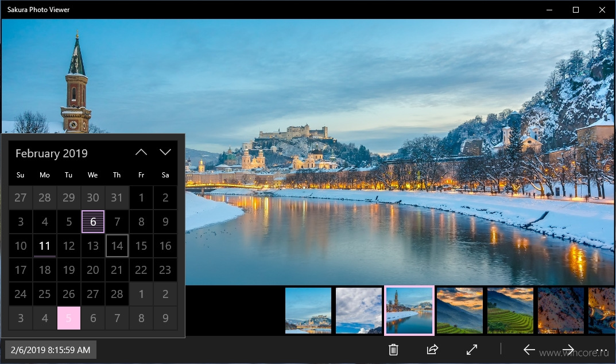Select February 17 in the calendar
Viewport: 616px width, 364px height.
(21, 270)
